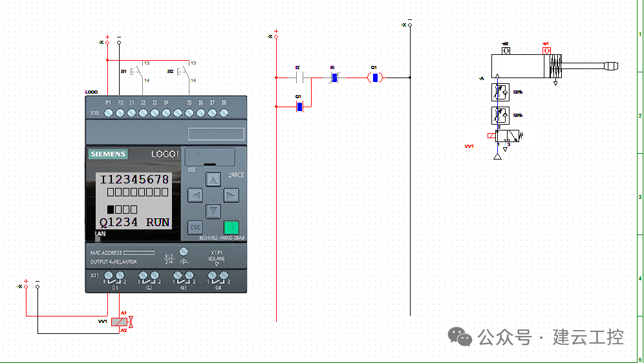Click the P2 screw terminal on X10
644x363 pixels.
[120, 112]
